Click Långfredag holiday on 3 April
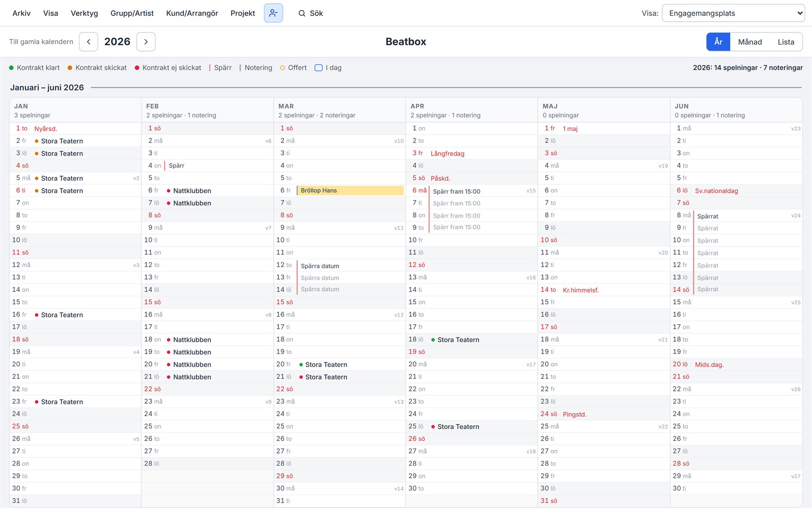This screenshot has height=508, width=812. 448,154
